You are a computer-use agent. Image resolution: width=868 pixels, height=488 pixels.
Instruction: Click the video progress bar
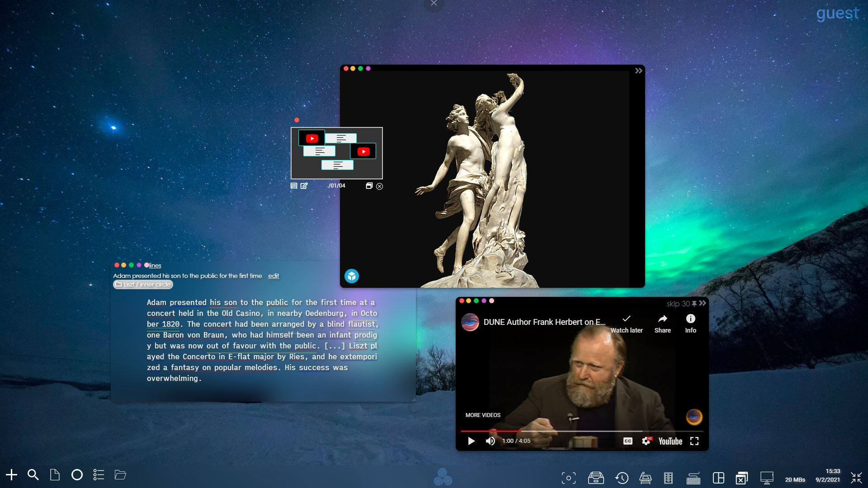pos(581,431)
